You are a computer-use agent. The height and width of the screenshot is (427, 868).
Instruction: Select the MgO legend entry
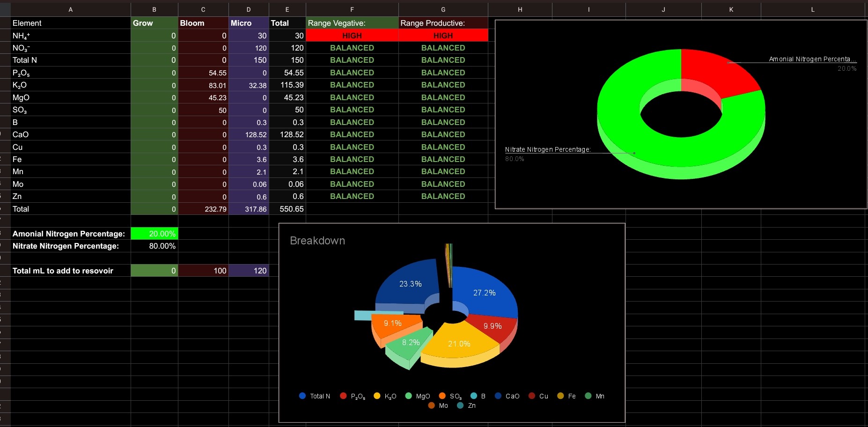(x=418, y=396)
